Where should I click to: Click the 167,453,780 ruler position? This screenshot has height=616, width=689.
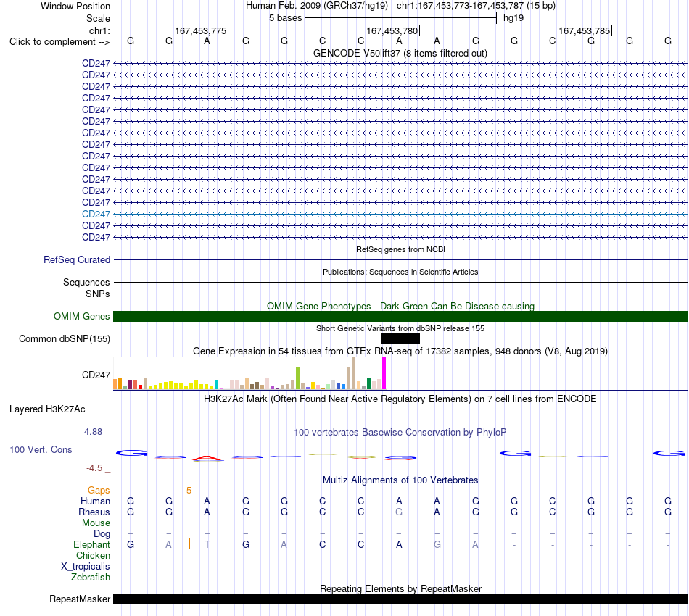[392, 30]
